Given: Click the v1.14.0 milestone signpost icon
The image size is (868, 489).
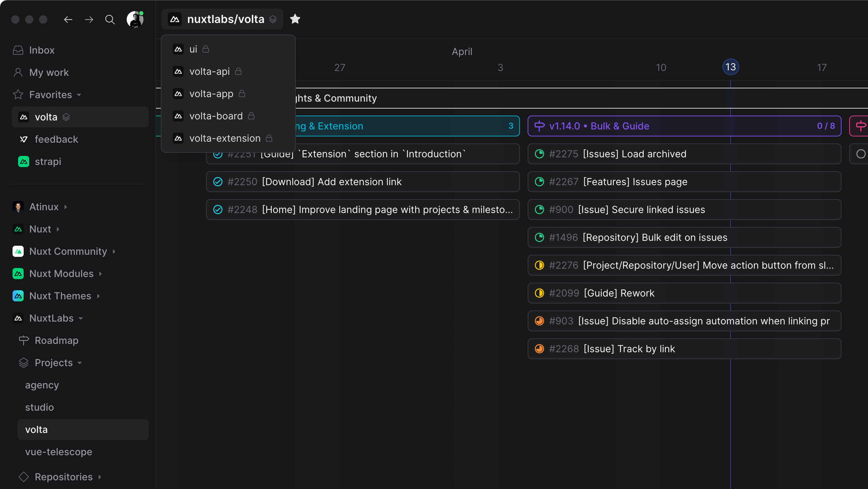Looking at the screenshot, I should coord(539,126).
